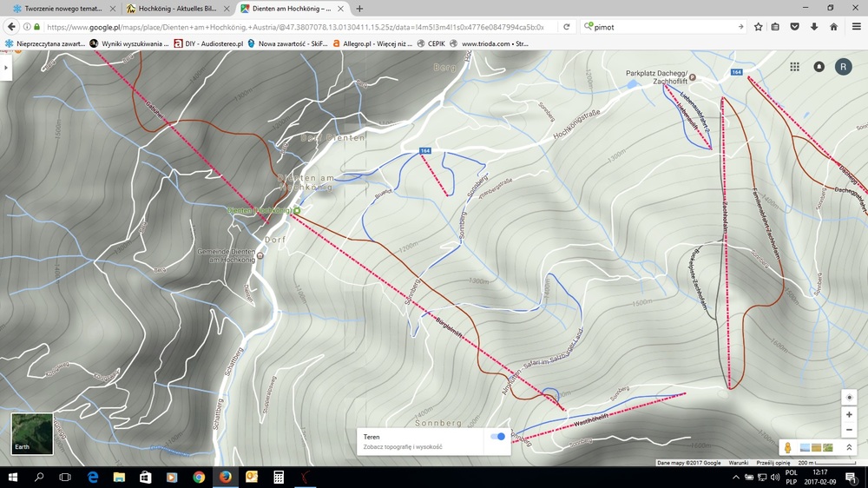Launch Edge from the taskbar
The width and height of the screenshot is (868, 488).
(93, 477)
